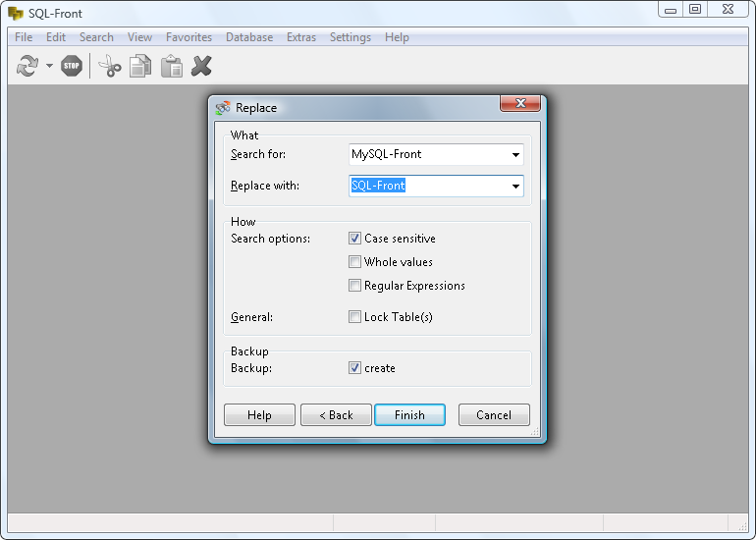The image size is (756, 540).
Task: Open the Database menu
Action: tap(249, 37)
